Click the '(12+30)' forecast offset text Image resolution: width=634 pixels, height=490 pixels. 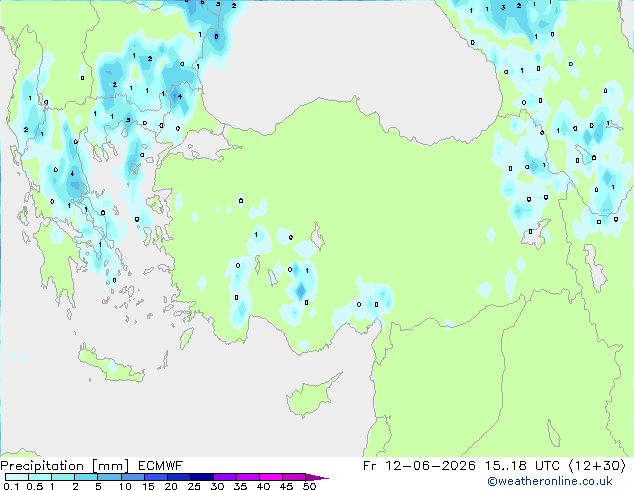pos(597,466)
